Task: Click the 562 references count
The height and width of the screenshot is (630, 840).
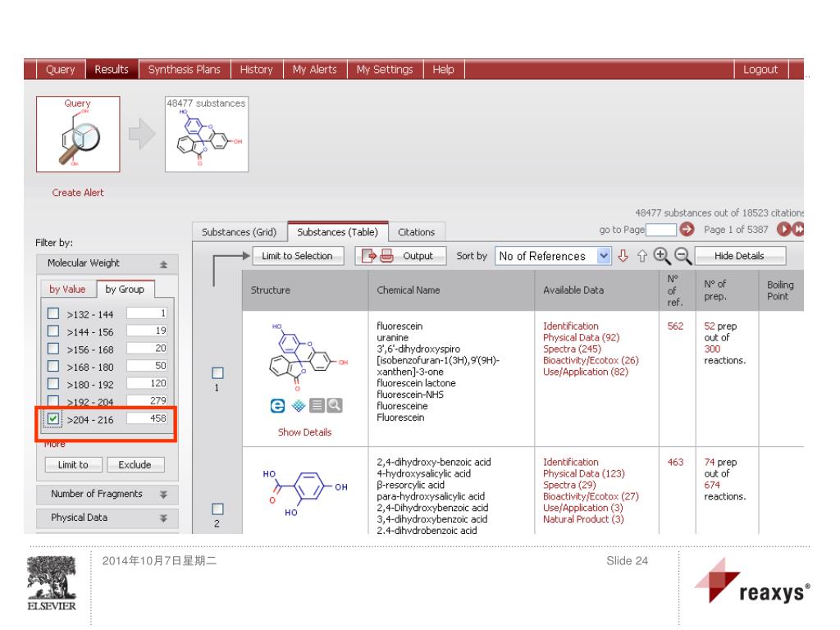Action: point(675,326)
